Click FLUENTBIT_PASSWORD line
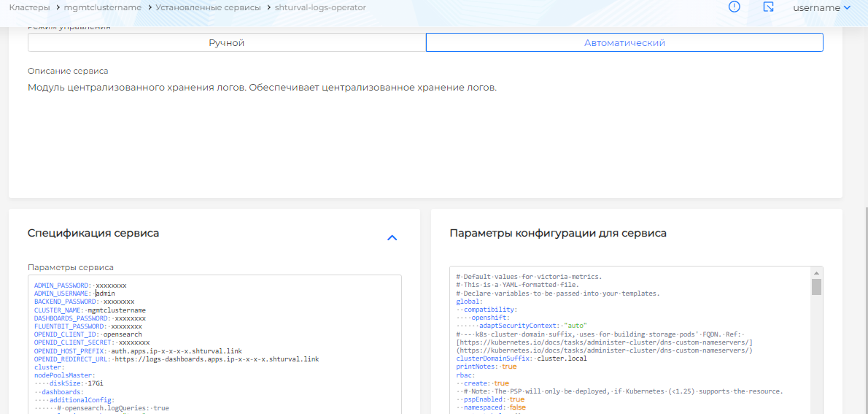The width and height of the screenshot is (868, 414). (x=88, y=327)
